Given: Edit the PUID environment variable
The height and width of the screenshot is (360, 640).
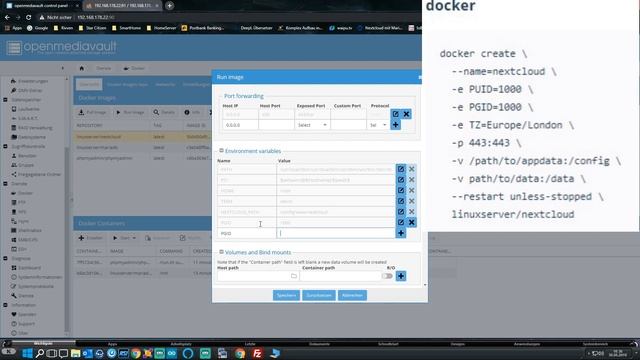Looking at the screenshot, I should pos(401,222).
